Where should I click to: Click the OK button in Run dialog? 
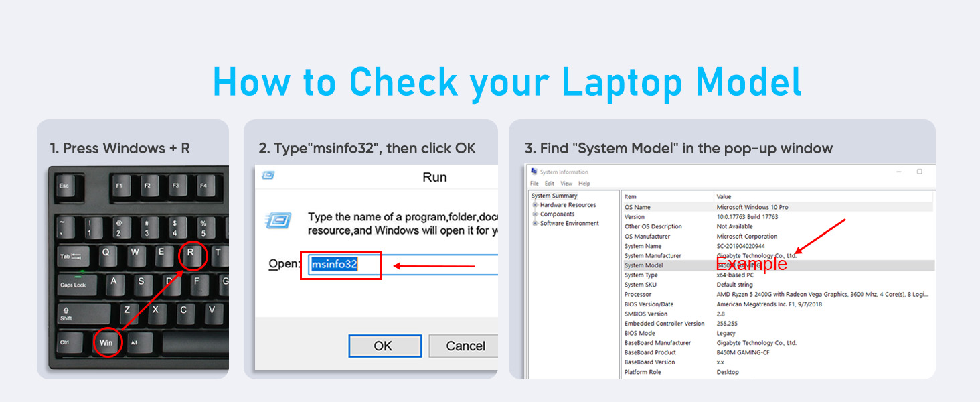385,346
